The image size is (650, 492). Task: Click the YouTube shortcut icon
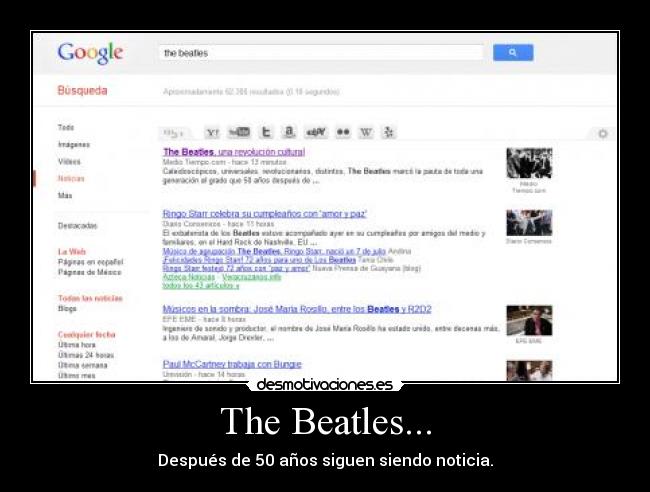239,133
